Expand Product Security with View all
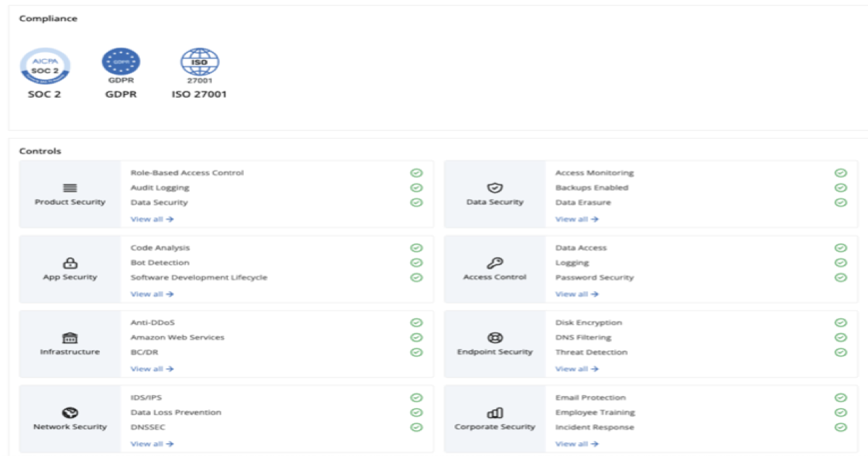 point(152,219)
